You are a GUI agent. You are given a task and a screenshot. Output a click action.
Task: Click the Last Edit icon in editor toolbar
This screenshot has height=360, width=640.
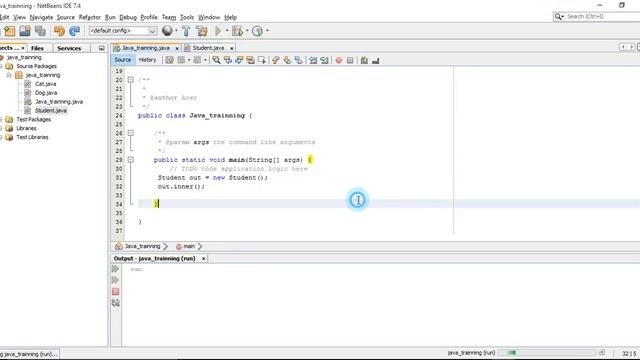tap(169, 60)
